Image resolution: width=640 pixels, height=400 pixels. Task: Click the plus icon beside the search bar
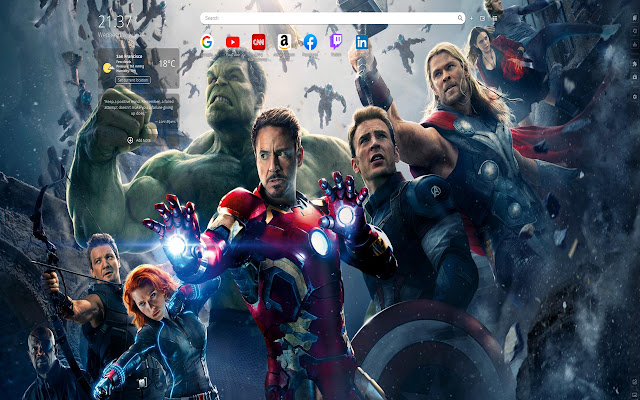click(x=471, y=18)
